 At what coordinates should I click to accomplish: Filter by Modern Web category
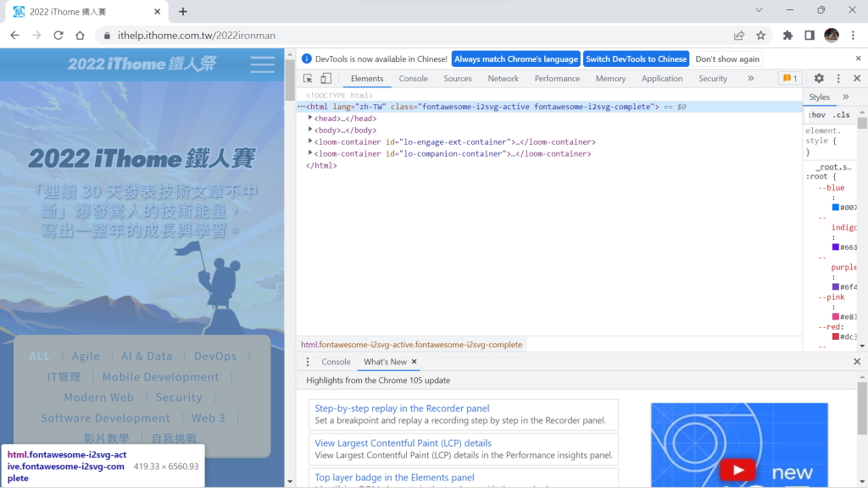98,397
